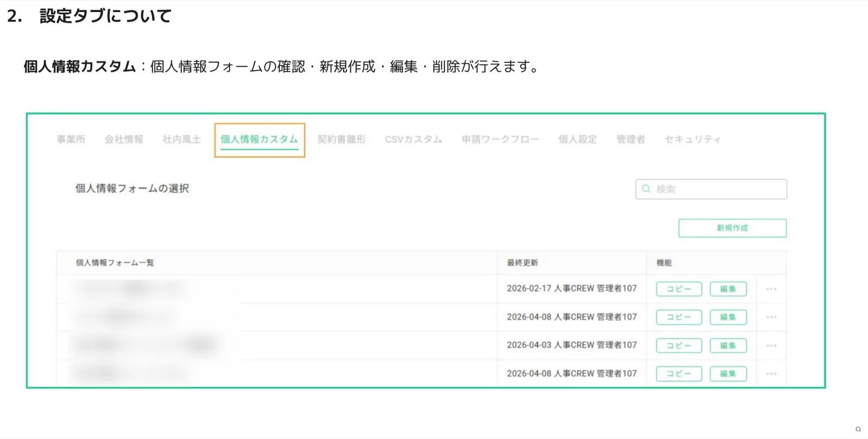Open the 個人情報カスタム tab
This screenshot has width=868, height=439.
pyautogui.click(x=259, y=139)
